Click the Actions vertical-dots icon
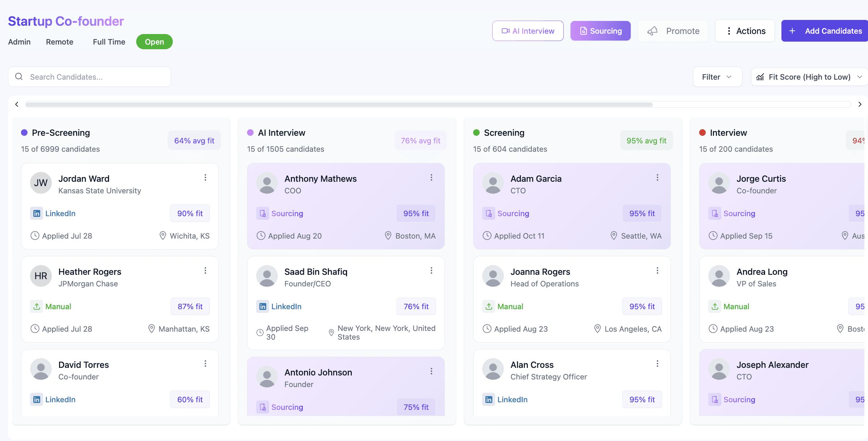The height and width of the screenshot is (441, 868). pos(729,31)
